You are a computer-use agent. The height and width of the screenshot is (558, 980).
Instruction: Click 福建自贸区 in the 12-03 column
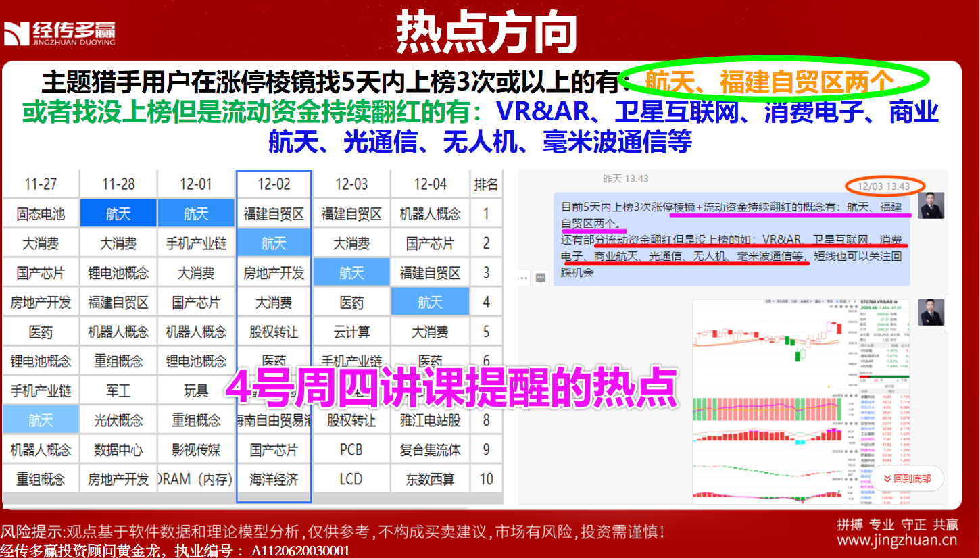pyautogui.click(x=351, y=214)
